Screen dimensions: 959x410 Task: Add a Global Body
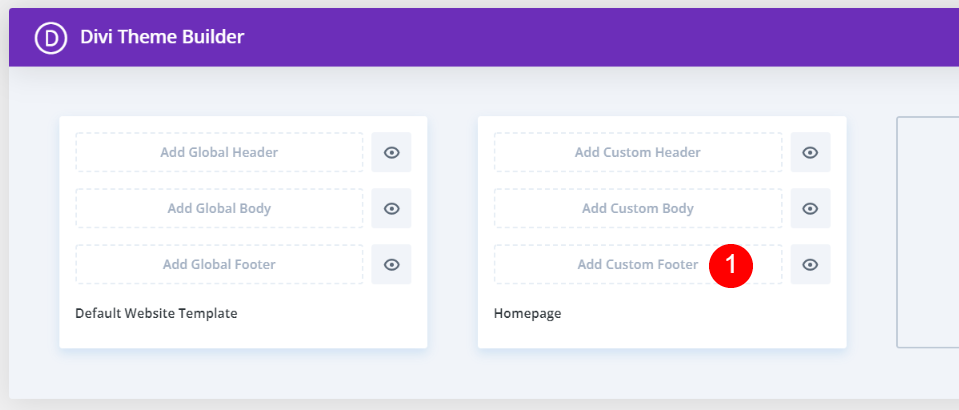(219, 209)
